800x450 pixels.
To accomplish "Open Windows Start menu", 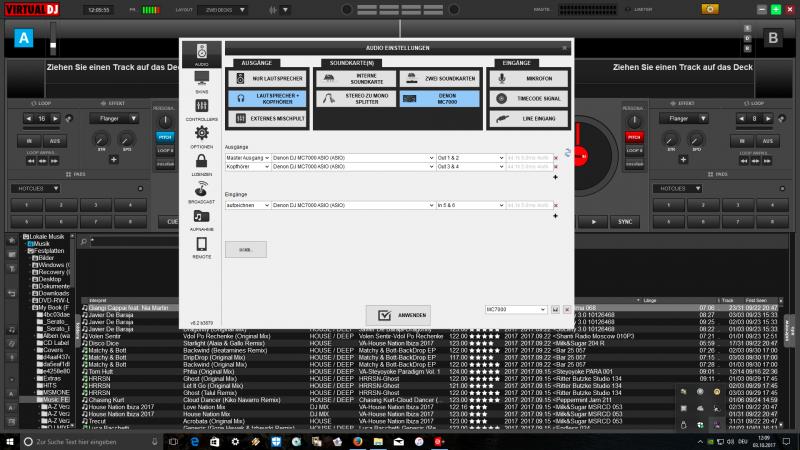I will click(10, 441).
